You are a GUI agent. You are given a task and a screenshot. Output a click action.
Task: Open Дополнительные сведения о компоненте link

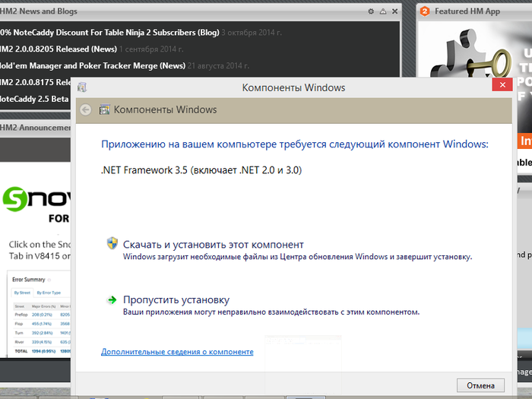click(x=177, y=352)
